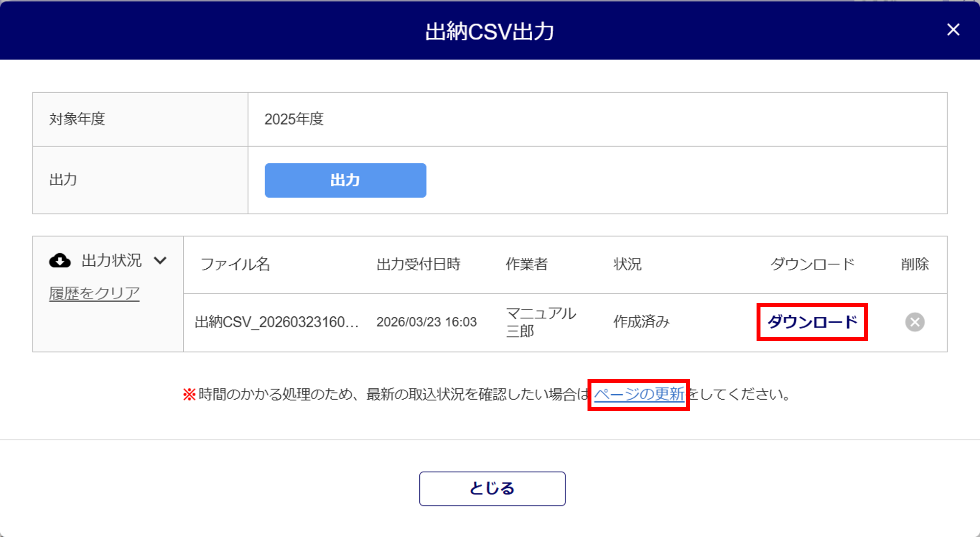Click the 出力状況 label text
This screenshot has height=537, width=980.
pos(112,260)
